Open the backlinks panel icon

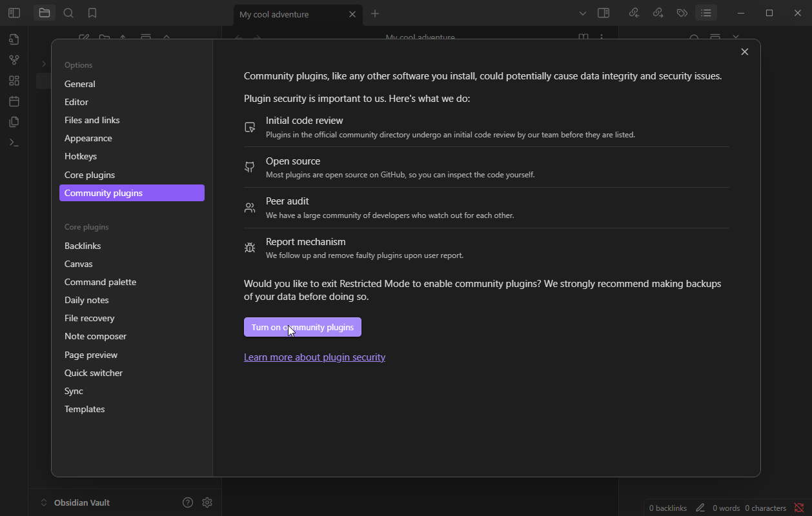click(x=634, y=13)
